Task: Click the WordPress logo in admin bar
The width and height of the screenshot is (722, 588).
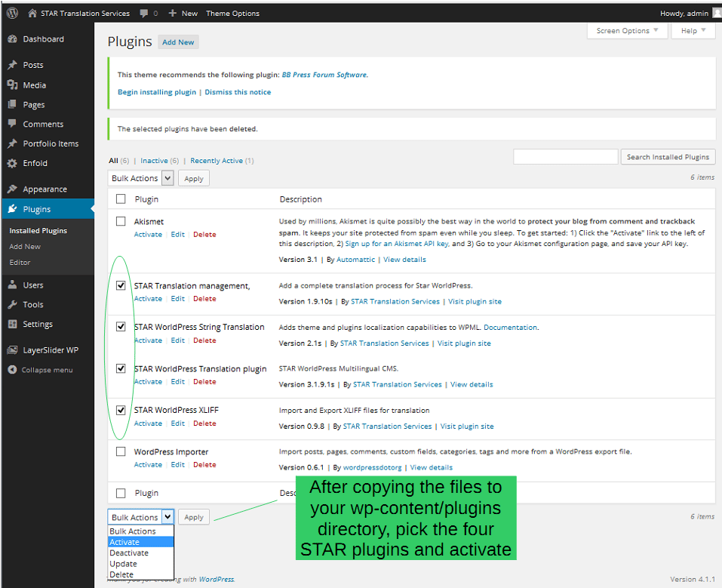Action: tap(12, 13)
